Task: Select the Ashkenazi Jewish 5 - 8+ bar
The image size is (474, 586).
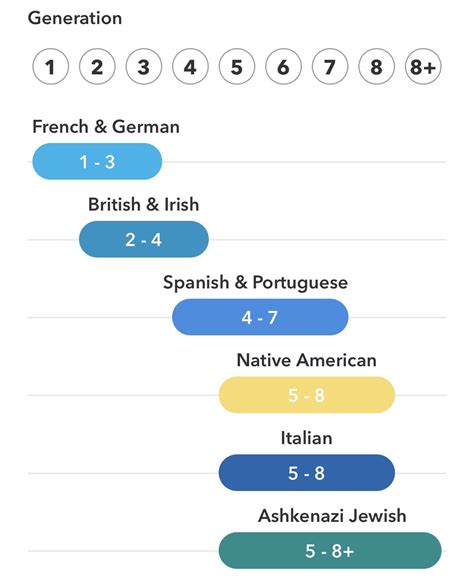Action: [330, 550]
